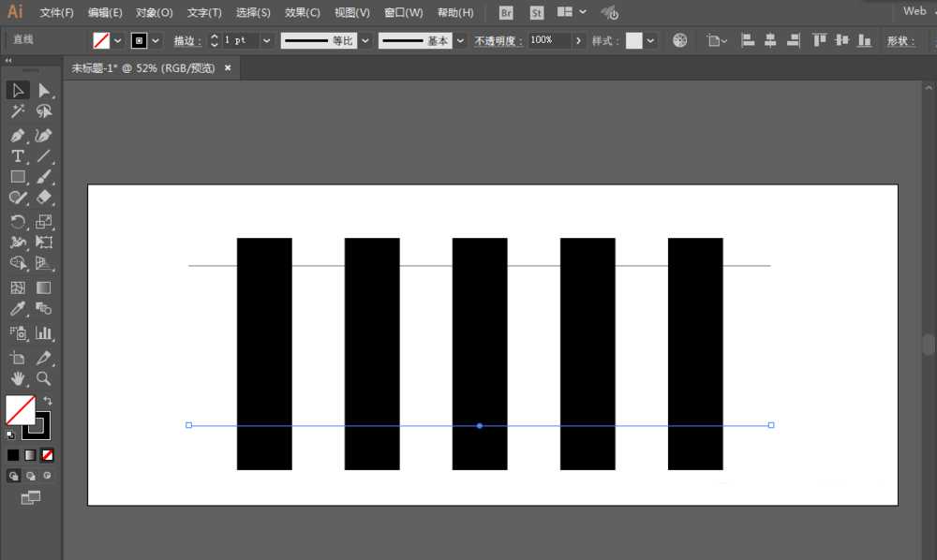Select the Direct Selection tool
The height and width of the screenshot is (560, 937).
pos(43,90)
